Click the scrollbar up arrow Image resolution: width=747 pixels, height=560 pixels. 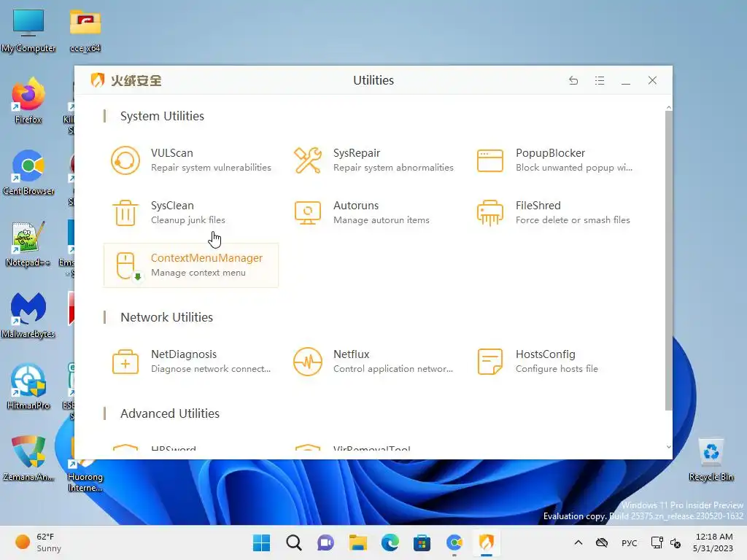[x=668, y=108]
